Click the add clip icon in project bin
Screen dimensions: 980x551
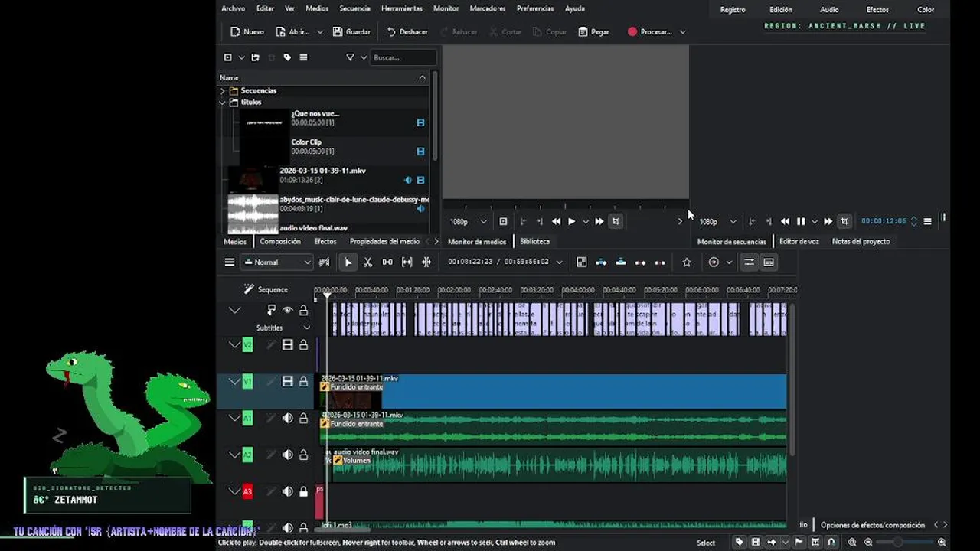[227, 57]
